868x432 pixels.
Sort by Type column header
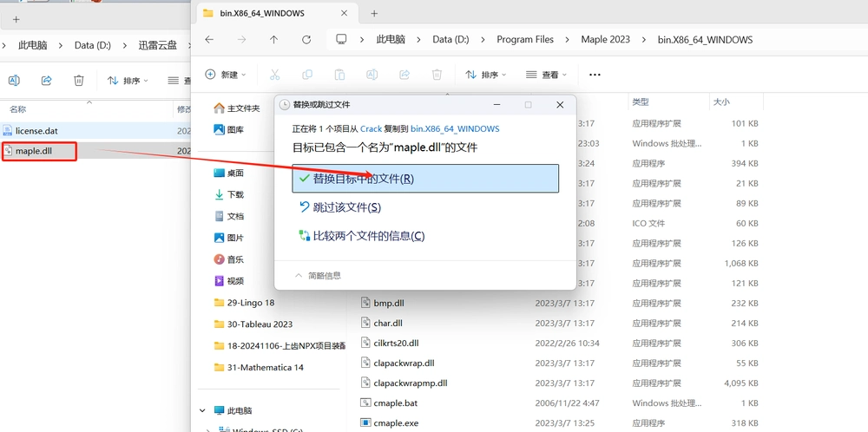(x=668, y=101)
